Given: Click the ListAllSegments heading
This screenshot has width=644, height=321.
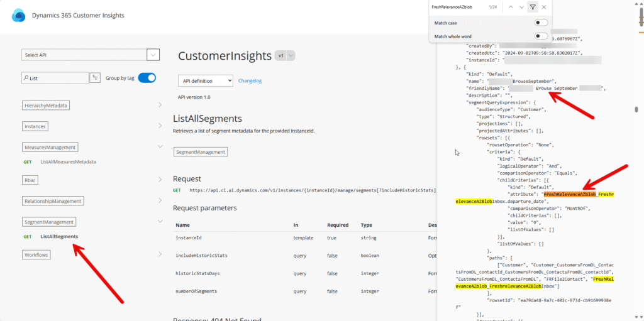Looking at the screenshot, I should (208, 119).
